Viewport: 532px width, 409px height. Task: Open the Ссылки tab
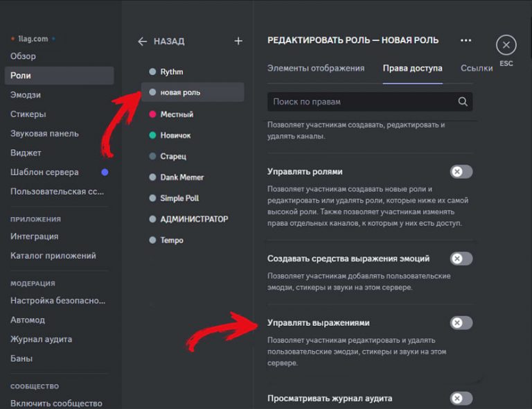coord(477,68)
